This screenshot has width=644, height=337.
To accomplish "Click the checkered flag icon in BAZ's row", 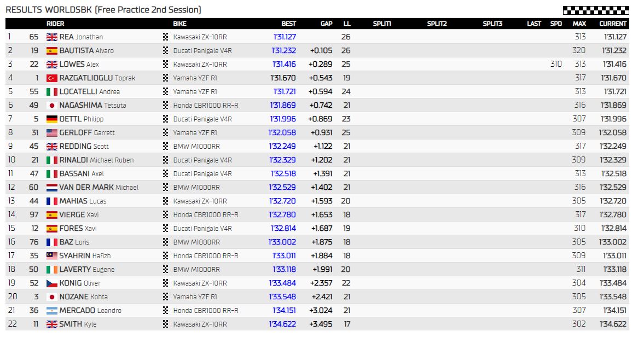I will pos(166,242).
